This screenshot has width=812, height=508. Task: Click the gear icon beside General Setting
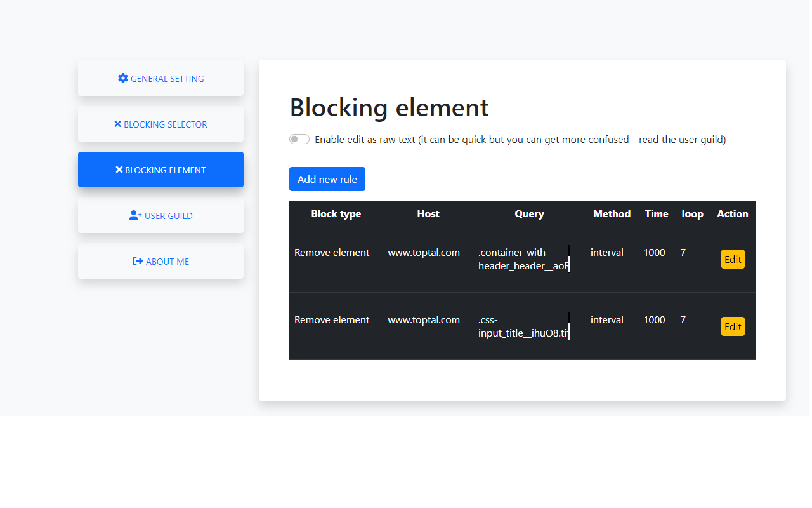click(x=123, y=77)
